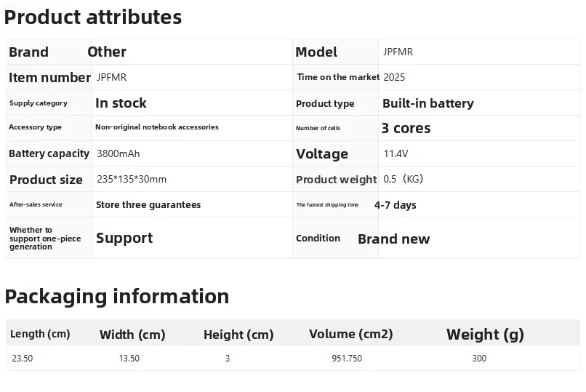Click the Product weight label

[337, 180]
